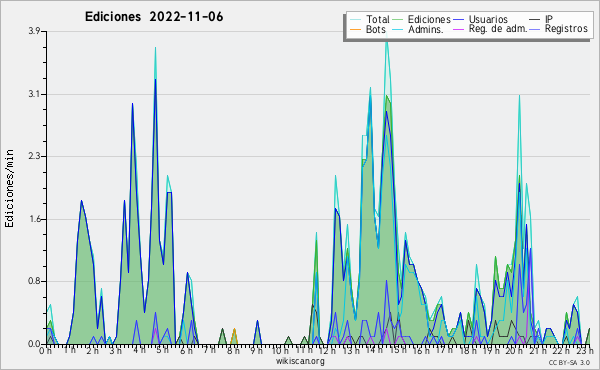Click the y-axis value 3.9

[34, 31]
